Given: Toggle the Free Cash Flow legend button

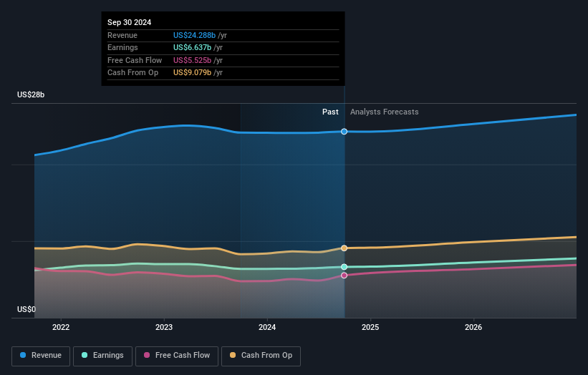Looking at the screenshot, I should [x=177, y=356].
